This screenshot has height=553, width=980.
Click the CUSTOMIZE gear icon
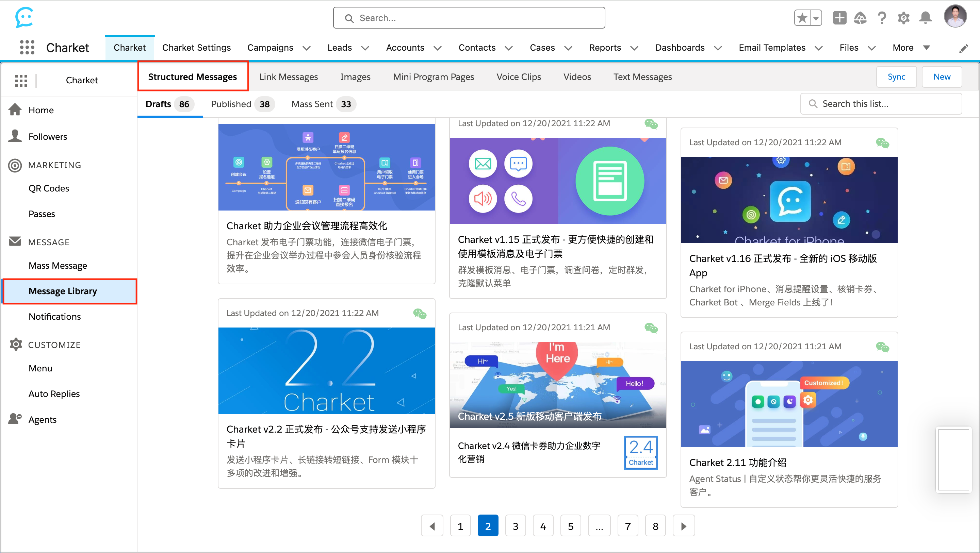coord(16,344)
